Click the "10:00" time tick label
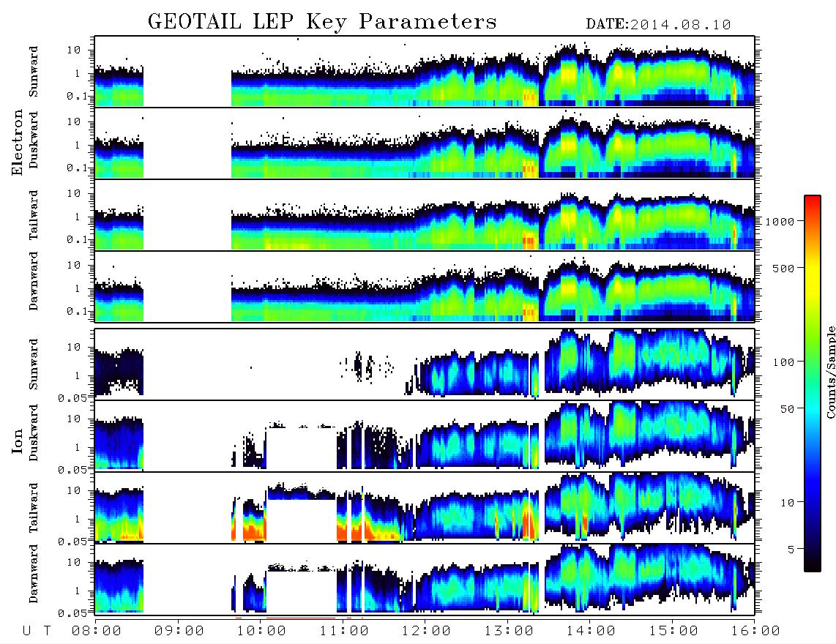This screenshot has height=644, width=836. (x=261, y=631)
